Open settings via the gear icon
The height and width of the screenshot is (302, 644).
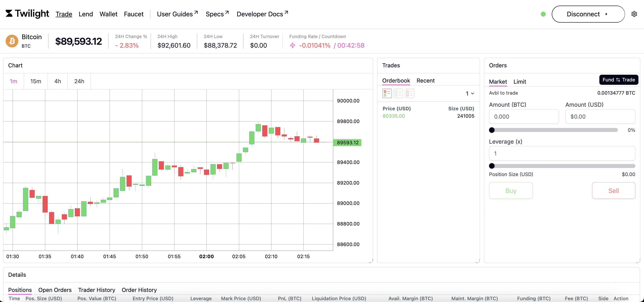coord(634,14)
